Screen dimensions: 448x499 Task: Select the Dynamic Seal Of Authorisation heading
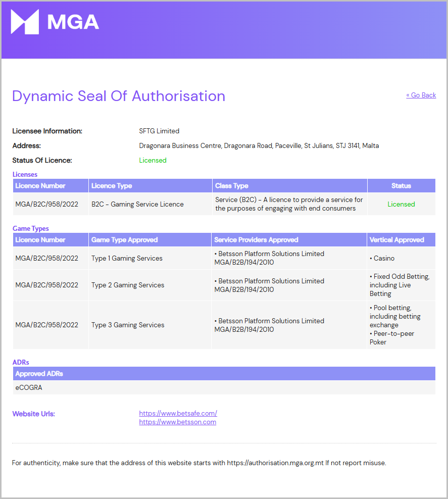(119, 96)
